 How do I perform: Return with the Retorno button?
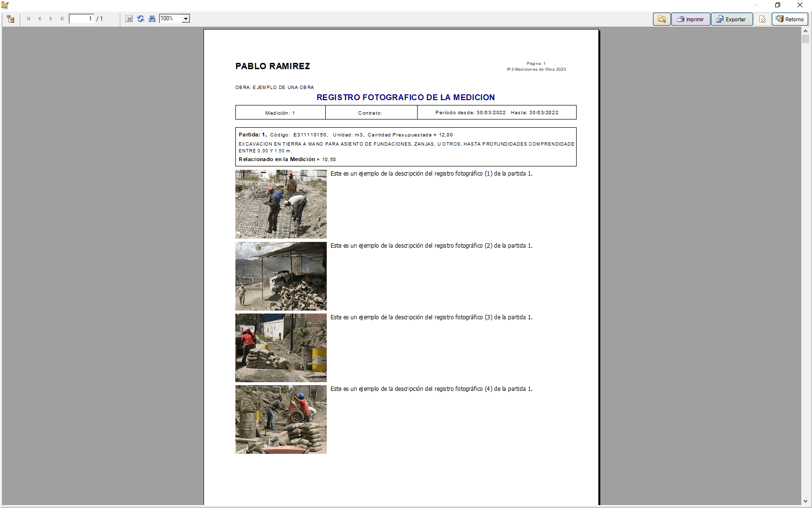click(789, 19)
